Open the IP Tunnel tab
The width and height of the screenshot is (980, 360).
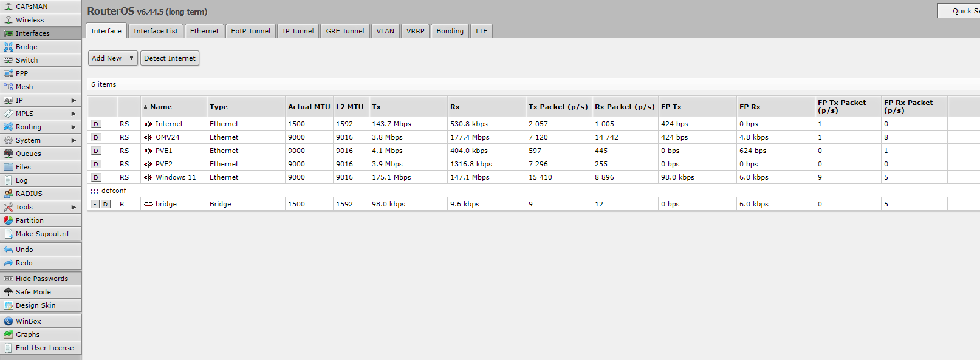[298, 31]
